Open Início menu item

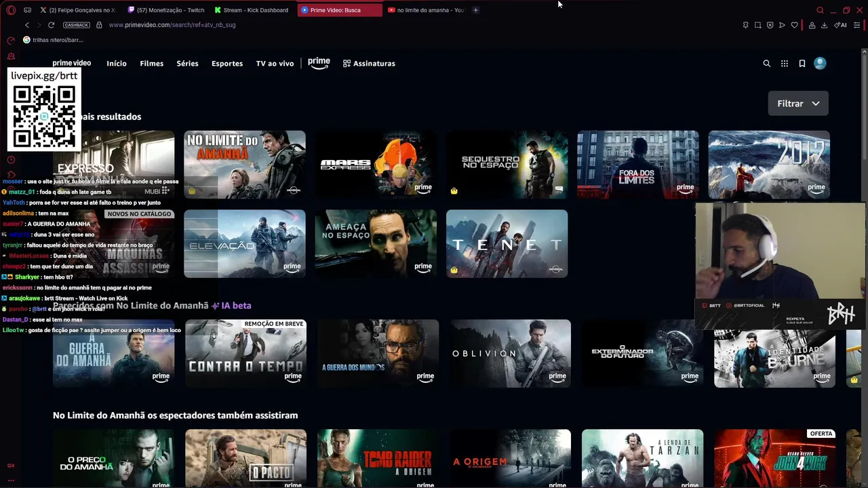117,64
